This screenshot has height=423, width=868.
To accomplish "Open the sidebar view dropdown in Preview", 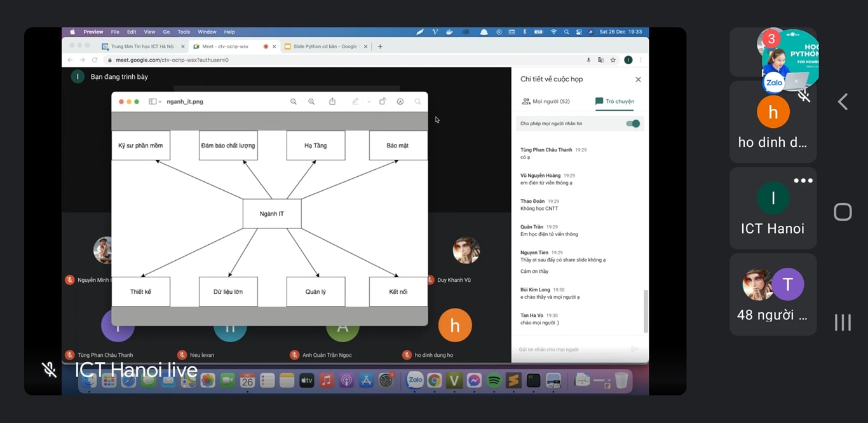I will point(154,102).
